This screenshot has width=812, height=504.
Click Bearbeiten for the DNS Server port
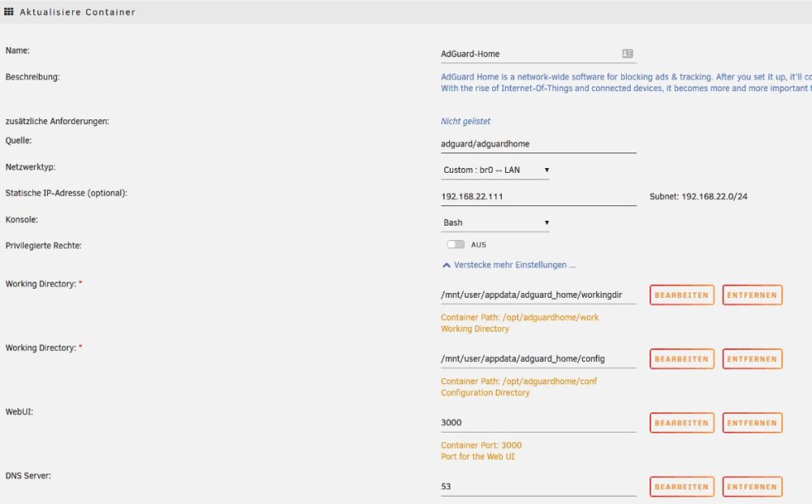tap(681, 486)
